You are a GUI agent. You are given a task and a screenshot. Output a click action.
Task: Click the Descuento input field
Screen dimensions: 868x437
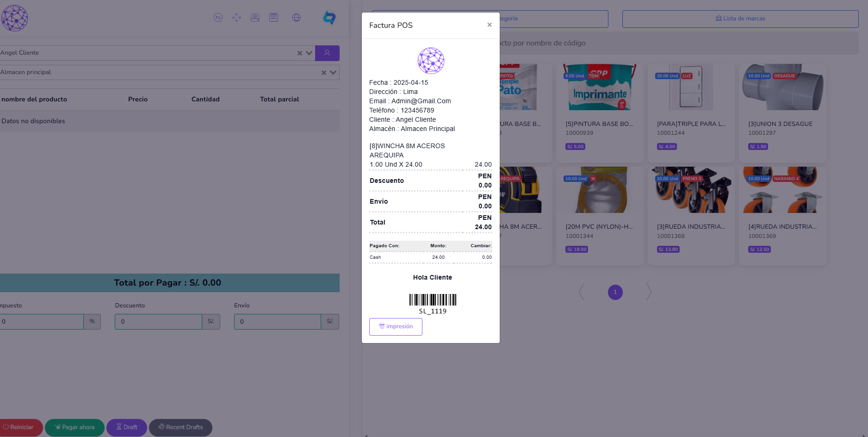(x=158, y=322)
